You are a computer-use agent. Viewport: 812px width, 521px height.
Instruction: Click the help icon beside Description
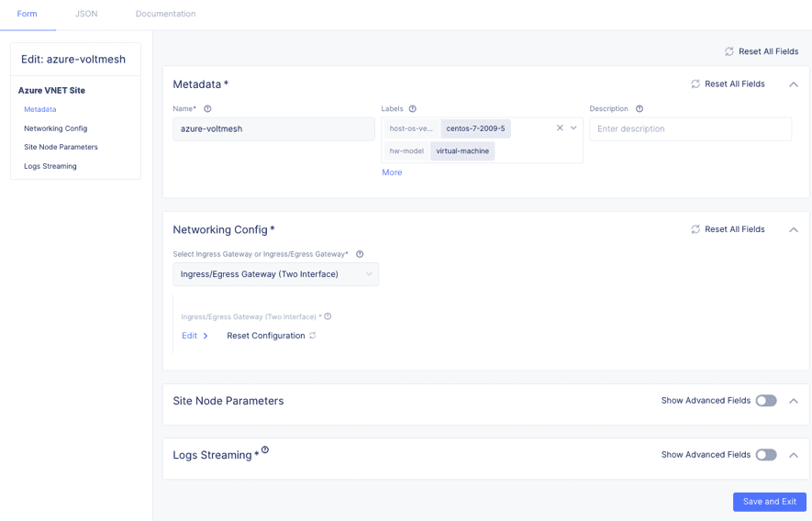pos(640,109)
